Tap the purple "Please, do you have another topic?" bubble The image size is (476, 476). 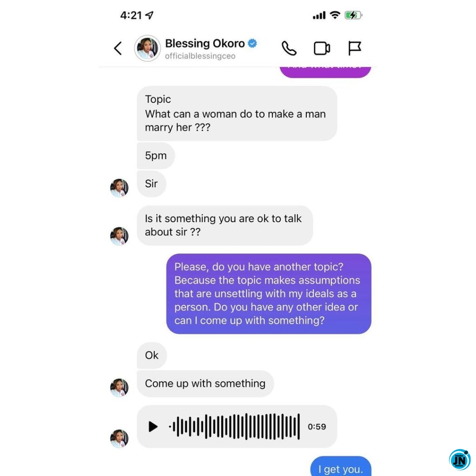click(269, 294)
